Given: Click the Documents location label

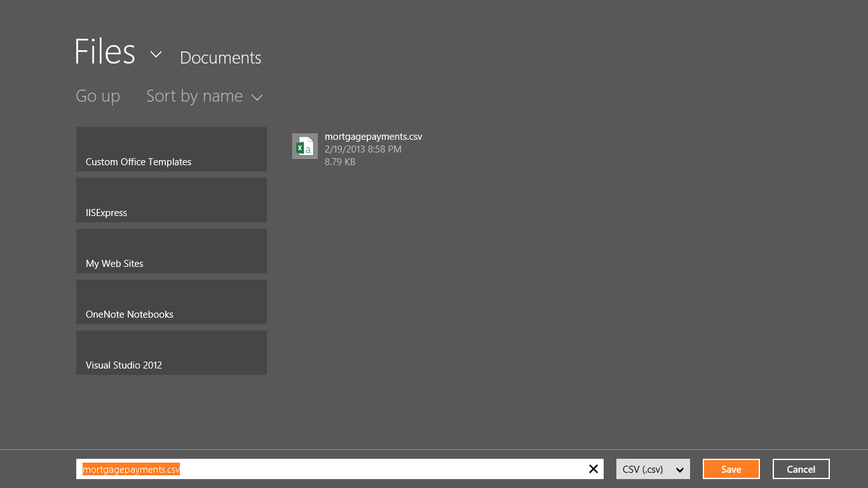Looking at the screenshot, I should click(220, 58).
